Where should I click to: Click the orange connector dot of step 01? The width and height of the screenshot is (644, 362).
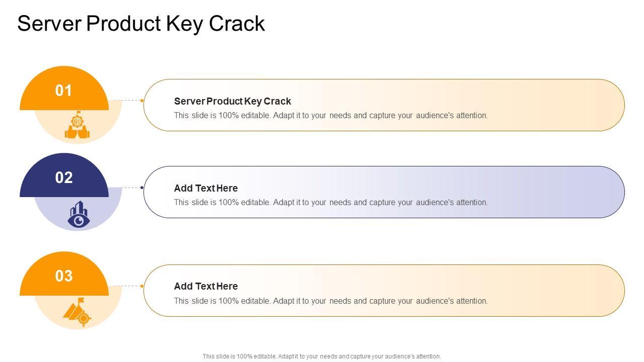[142, 101]
